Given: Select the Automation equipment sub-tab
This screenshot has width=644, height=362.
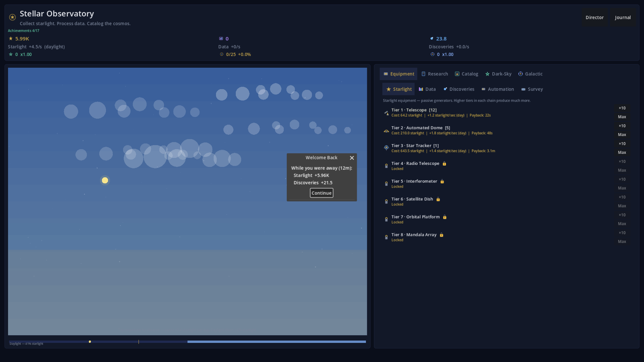Looking at the screenshot, I should pyautogui.click(x=498, y=89).
